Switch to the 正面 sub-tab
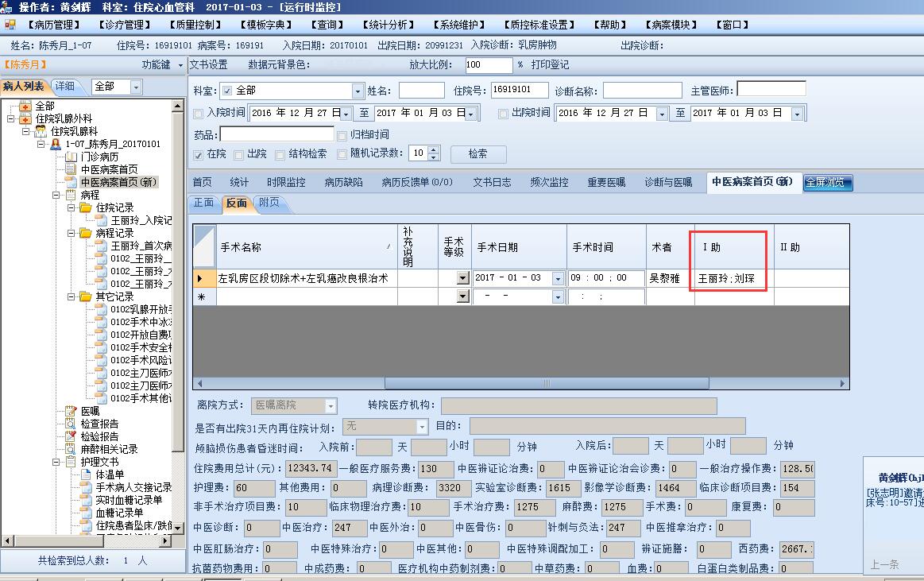The width and height of the screenshot is (924, 581). (x=204, y=203)
